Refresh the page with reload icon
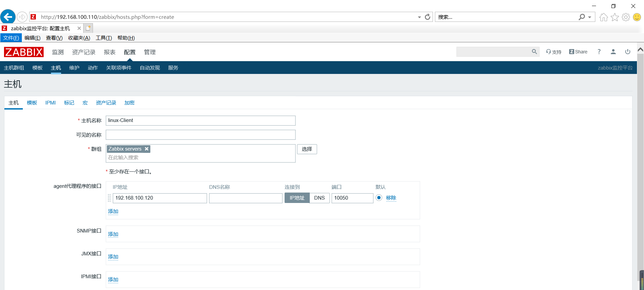 (428, 17)
